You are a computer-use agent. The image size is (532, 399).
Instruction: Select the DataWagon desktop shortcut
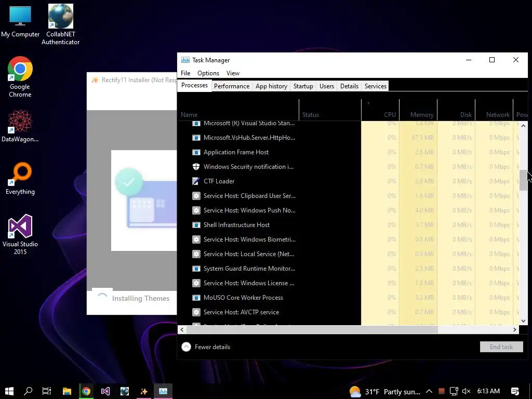(x=20, y=126)
